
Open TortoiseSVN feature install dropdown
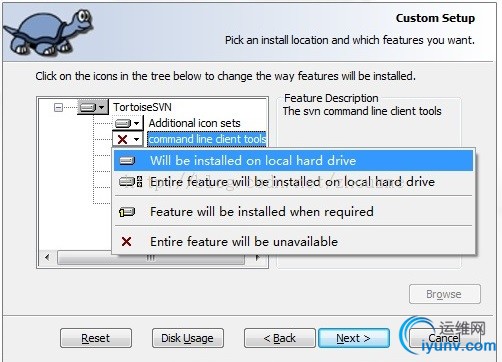[x=93, y=107]
